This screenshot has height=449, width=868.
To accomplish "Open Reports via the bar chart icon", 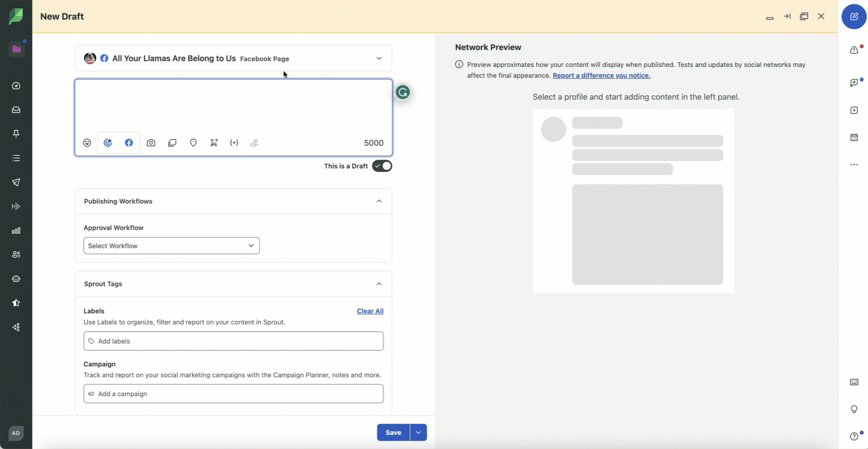I will click(x=16, y=231).
